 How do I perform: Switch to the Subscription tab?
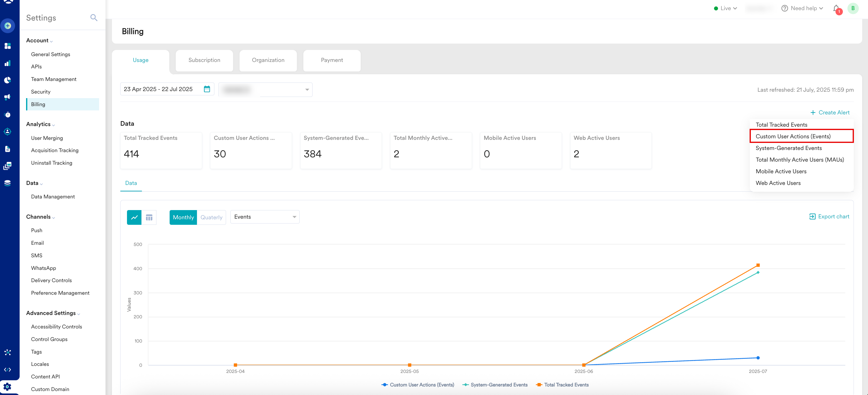tap(204, 60)
